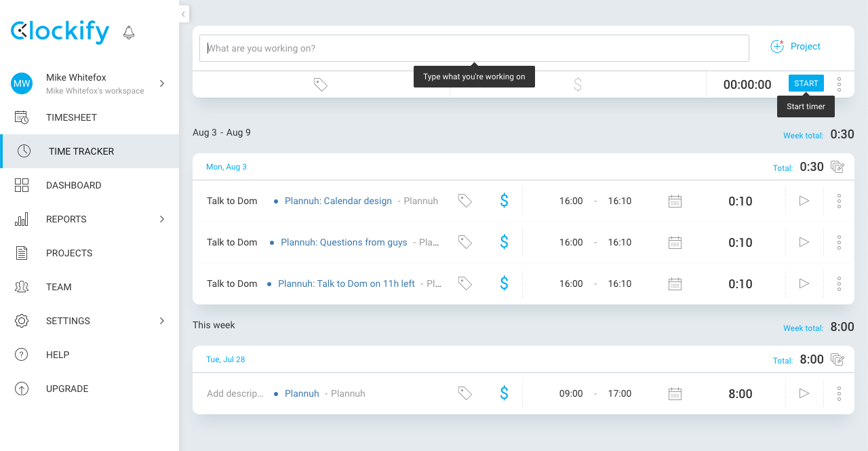Viewport: 868px width, 451px height.
Task: Go to the Dashboard page
Action: [90, 185]
